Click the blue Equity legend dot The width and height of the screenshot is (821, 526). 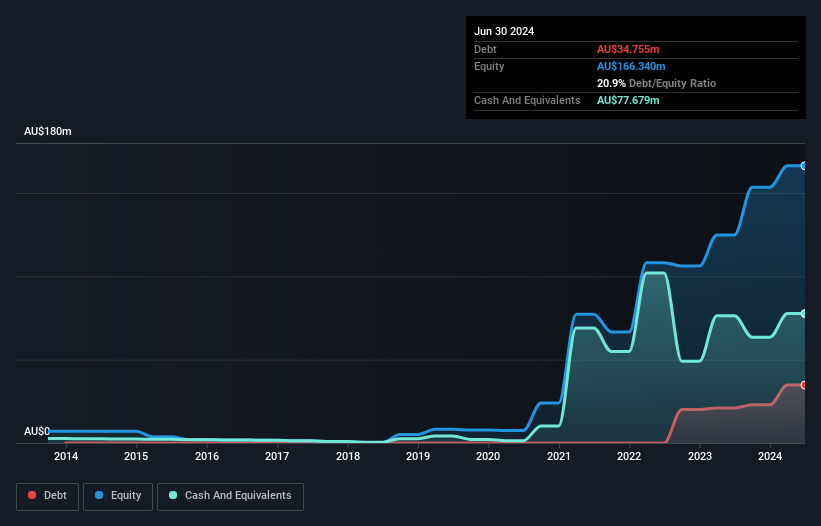[x=99, y=495]
